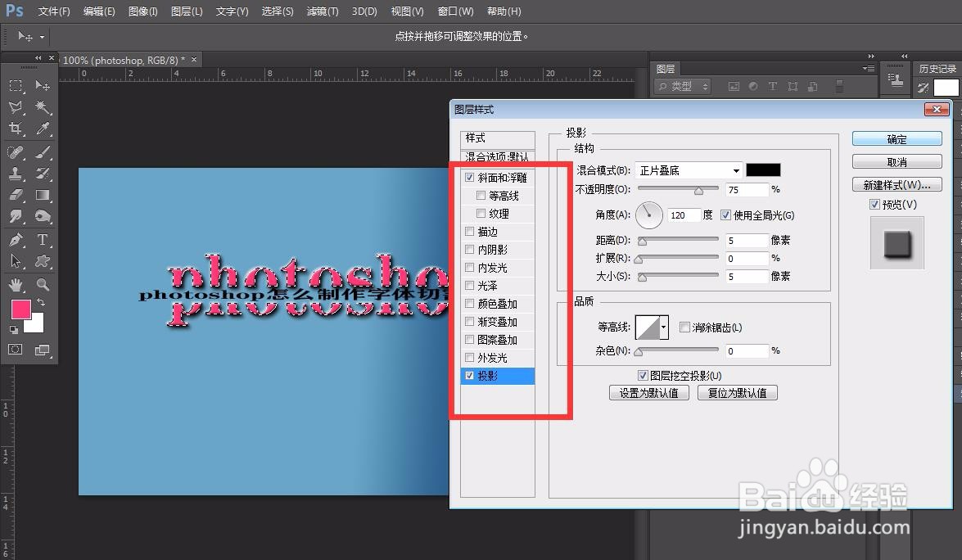Viewport: 962px width, 560px height.
Task: Select the Zoom magnifier tool
Action: tap(43, 284)
